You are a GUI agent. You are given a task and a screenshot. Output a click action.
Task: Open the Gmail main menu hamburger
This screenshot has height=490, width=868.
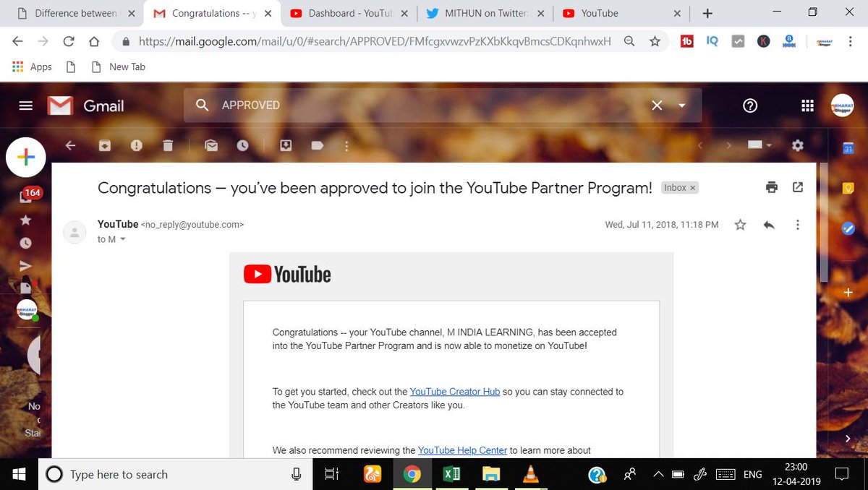click(26, 106)
